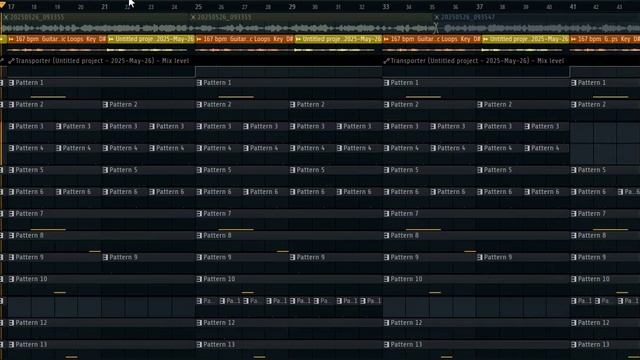Click the orange playhead marker on the timeline
Viewport: 640px width, 360px height.
[x=3, y=5]
